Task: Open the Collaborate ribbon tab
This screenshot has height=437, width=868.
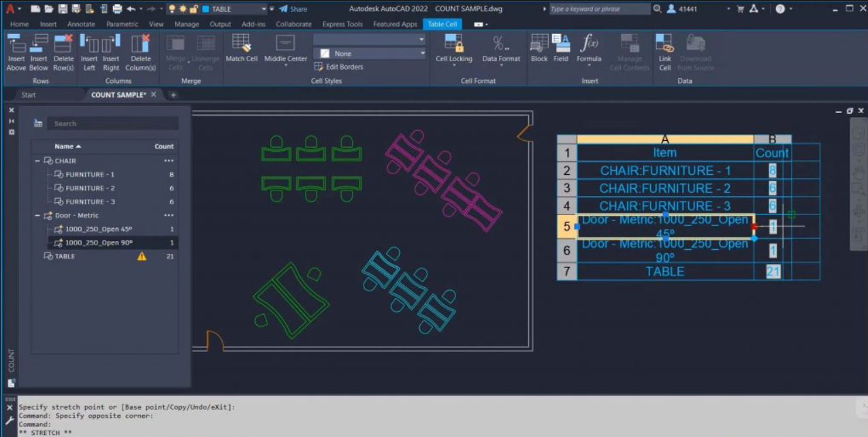Action: (293, 24)
